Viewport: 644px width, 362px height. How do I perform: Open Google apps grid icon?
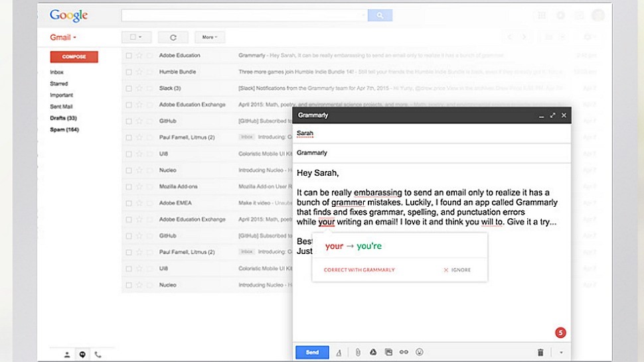click(x=542, y=15)
